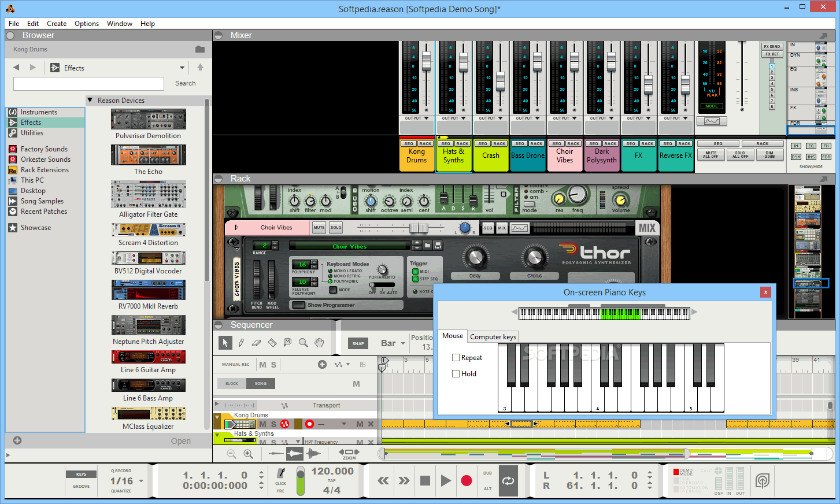
Task: Switch to Computer keys tab
Action: [493, 336]
